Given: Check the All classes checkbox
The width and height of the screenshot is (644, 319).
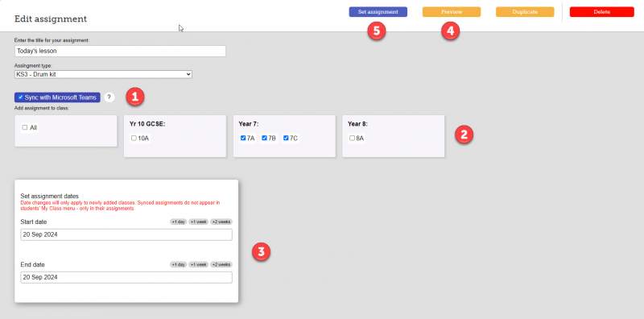Looking at the screenshot, I should (25, 127).
